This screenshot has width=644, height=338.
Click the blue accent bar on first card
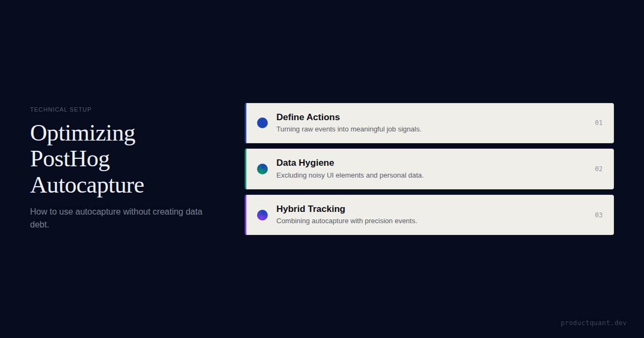(x=246, y=123)
